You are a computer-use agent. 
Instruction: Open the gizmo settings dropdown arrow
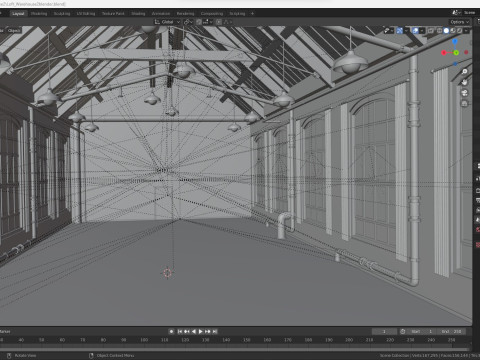406,31
